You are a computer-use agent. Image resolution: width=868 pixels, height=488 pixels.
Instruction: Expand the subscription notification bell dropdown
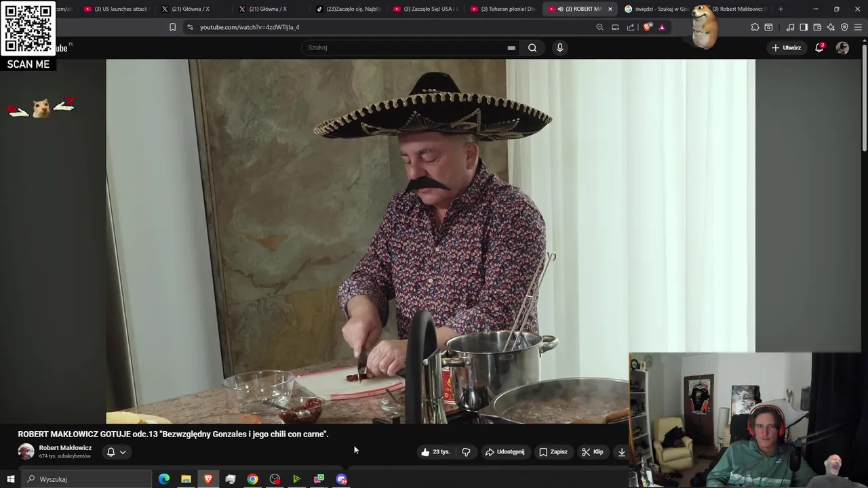[x=117, y=452]
